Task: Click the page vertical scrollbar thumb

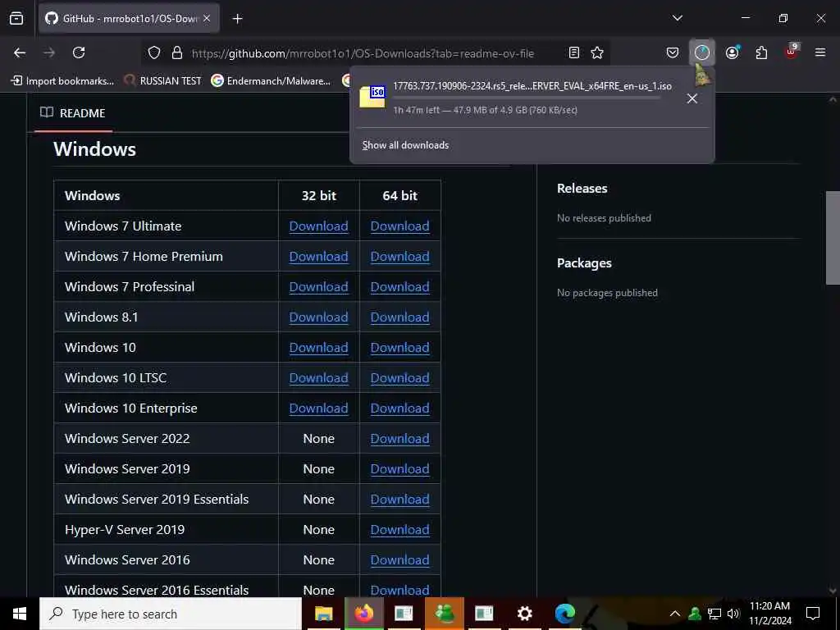Action: pos(833,238)
